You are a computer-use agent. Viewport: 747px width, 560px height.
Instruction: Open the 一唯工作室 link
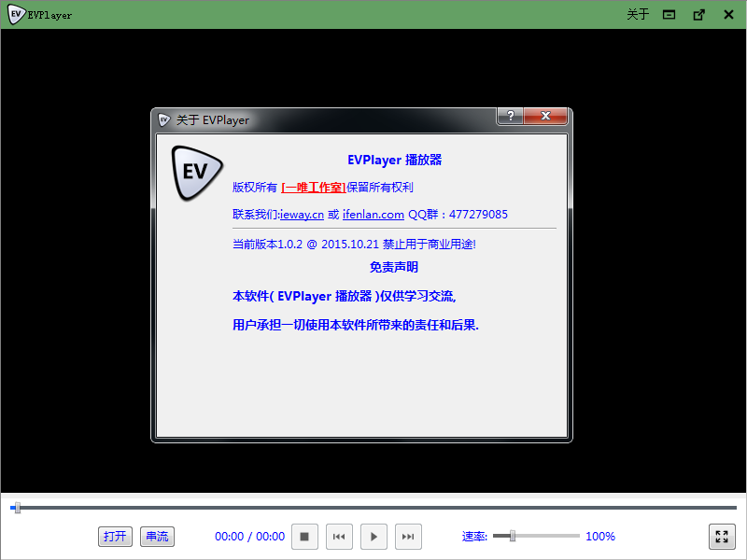313,187
